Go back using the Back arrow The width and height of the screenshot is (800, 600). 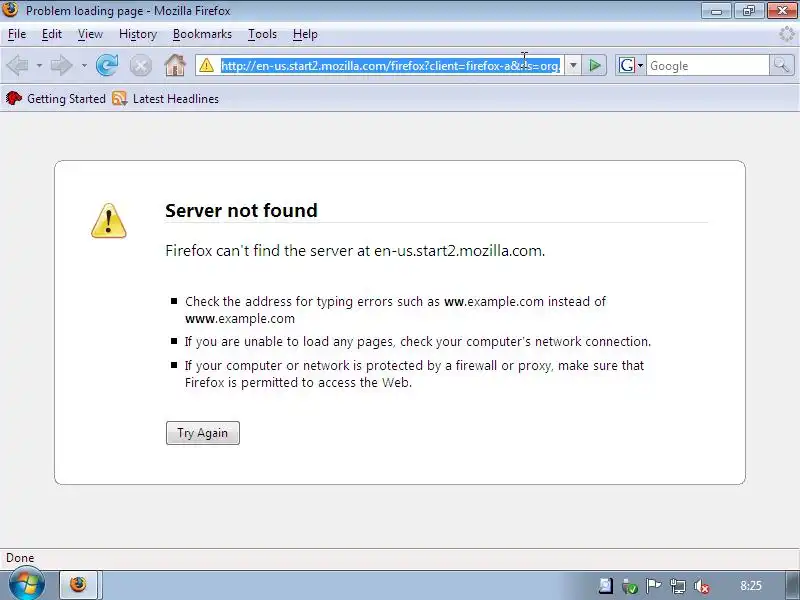coord(18,65)
